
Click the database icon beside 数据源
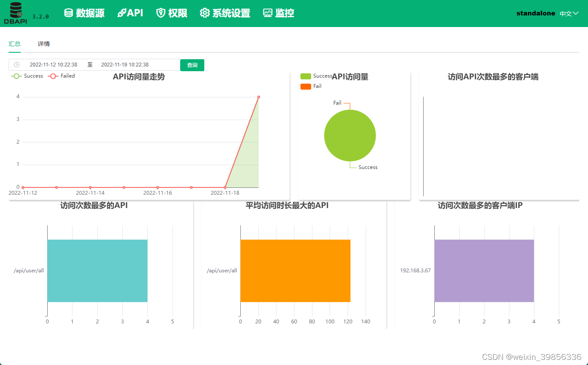click(x=69, y=13)
